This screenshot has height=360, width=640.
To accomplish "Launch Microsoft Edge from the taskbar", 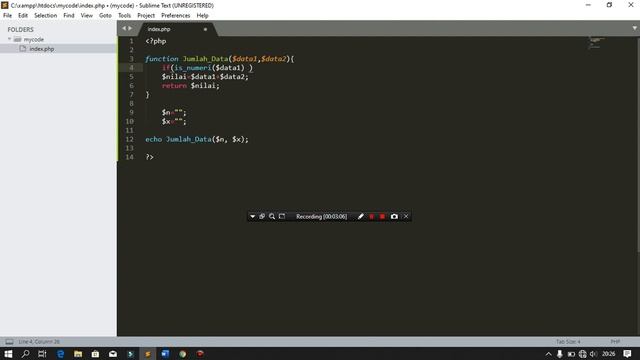I will click(x=60, y=354).
